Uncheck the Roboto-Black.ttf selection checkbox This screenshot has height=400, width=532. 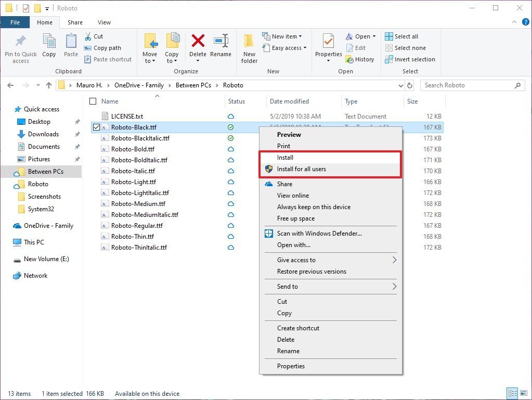(97, 127)
